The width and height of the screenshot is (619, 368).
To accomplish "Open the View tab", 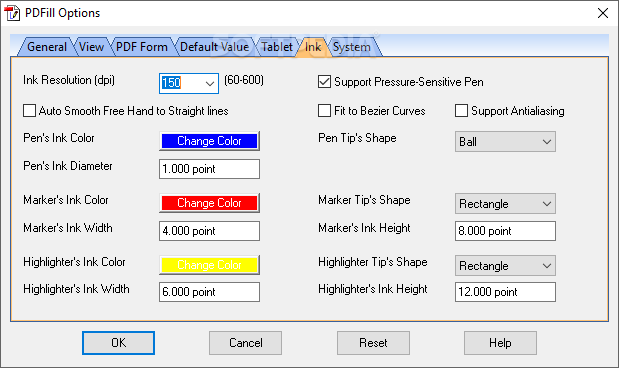I will point(91,47).
